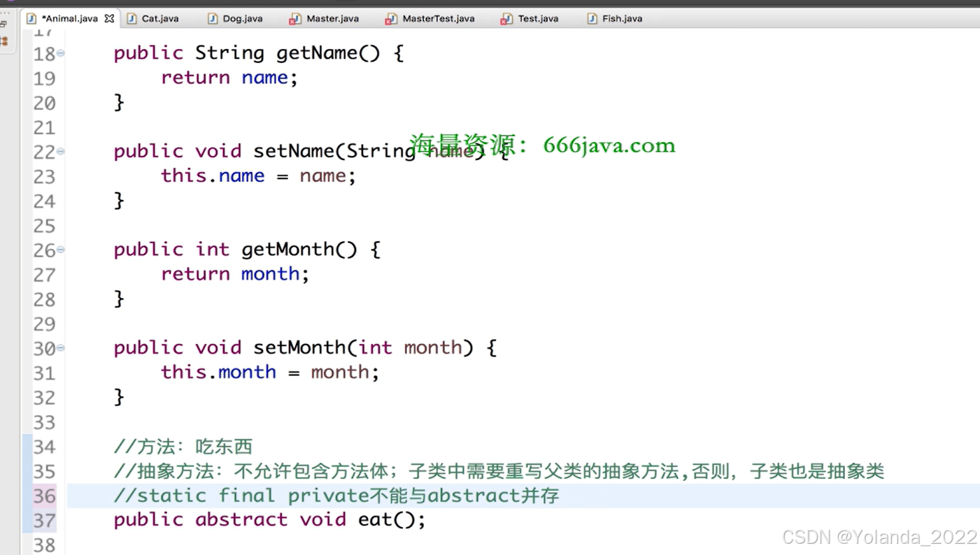Click the Java file icon on Animal.java tab
The height and width of the screenshot is (555, 980).
[31, 19]
